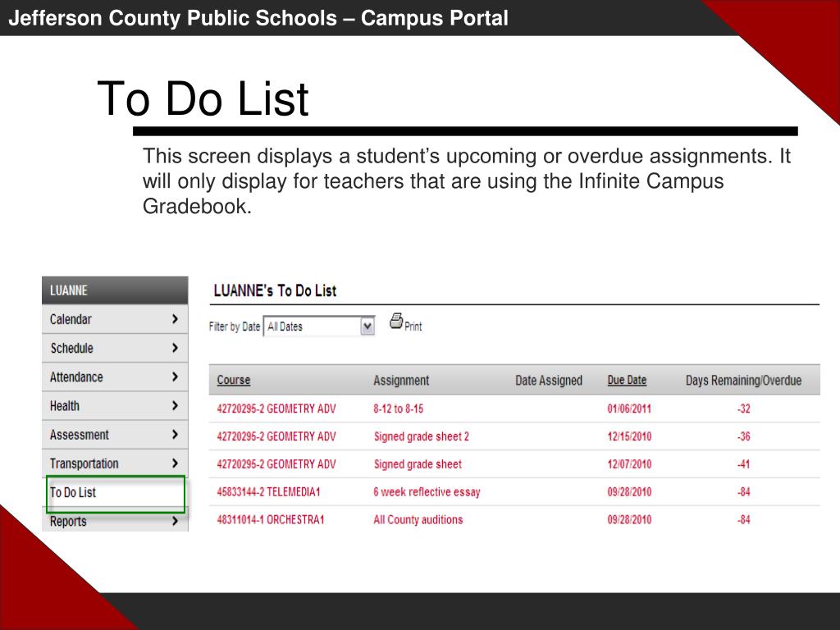
Task: Click the Date Assigned column header
Action: pyautogui.click(x=549, y=381)
